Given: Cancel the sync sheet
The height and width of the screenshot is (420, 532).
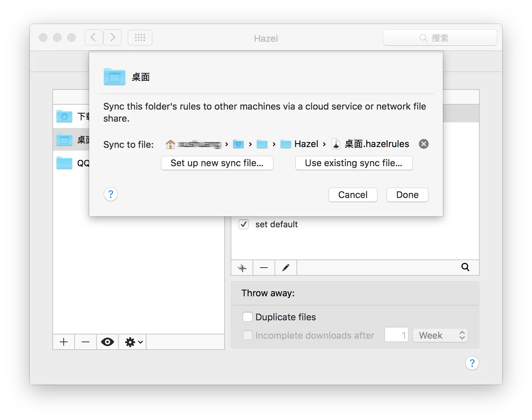Looking at the screenshot, I should (x=353, y=195).
